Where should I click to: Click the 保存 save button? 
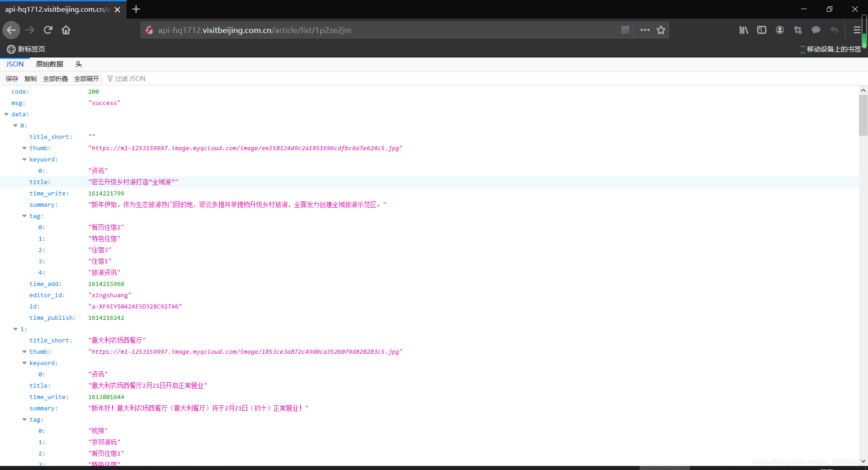pyautogui.click(x=12, y=79)
